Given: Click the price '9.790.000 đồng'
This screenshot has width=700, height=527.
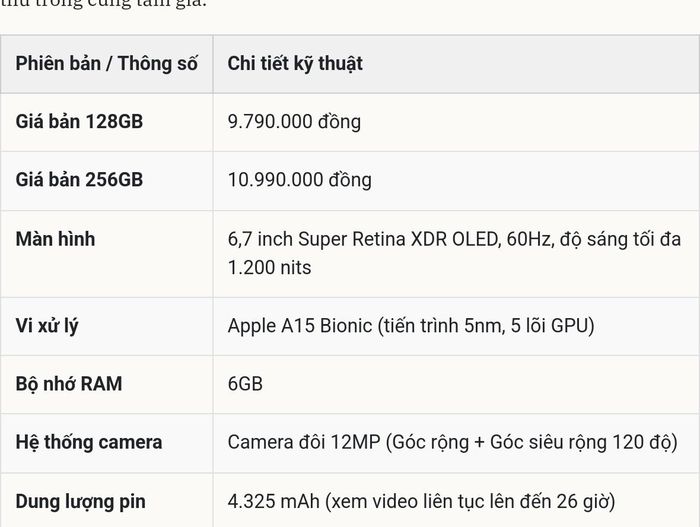Looking at the screenshot, I should pos(294,121).
